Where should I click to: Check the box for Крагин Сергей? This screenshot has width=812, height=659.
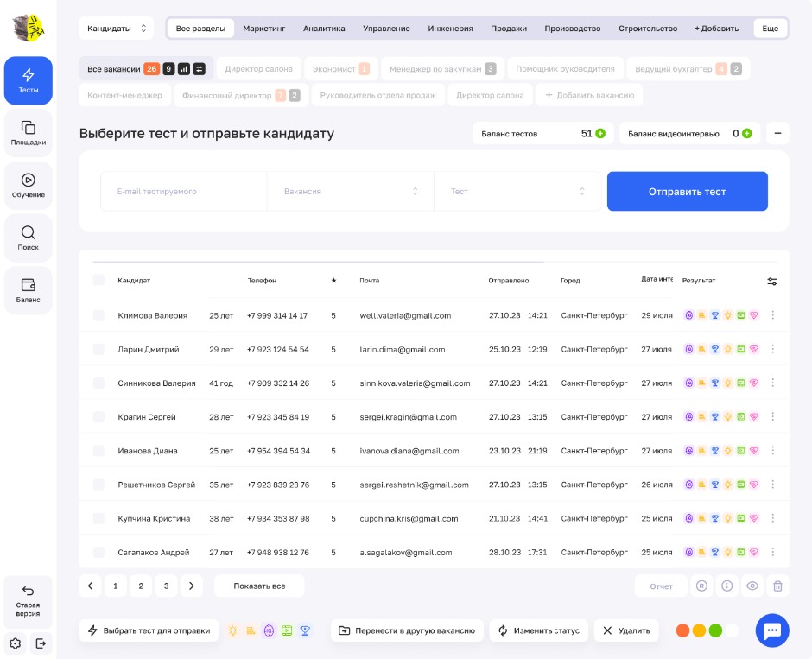[x=98, y=417]
